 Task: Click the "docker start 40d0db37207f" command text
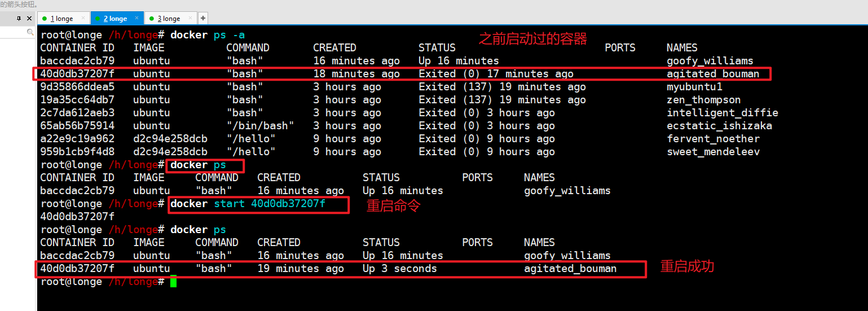click(x=248, y=204)
